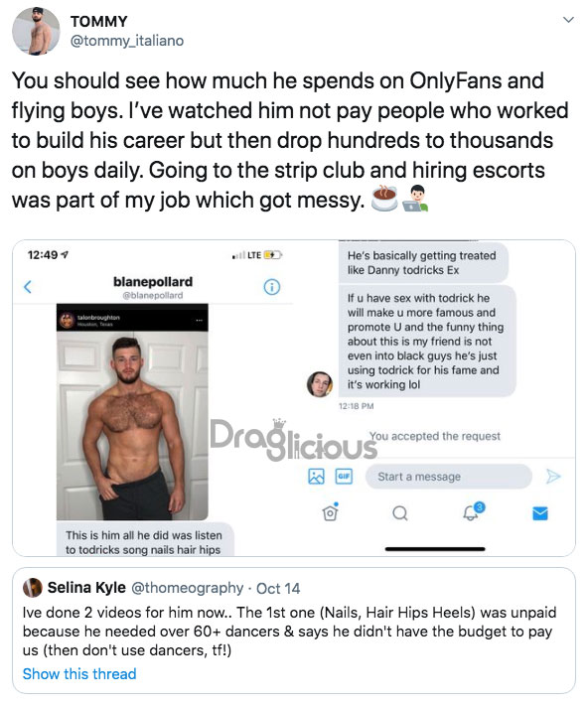Click the GIF picker icon
588x705 pixels.
click(345, 477)
